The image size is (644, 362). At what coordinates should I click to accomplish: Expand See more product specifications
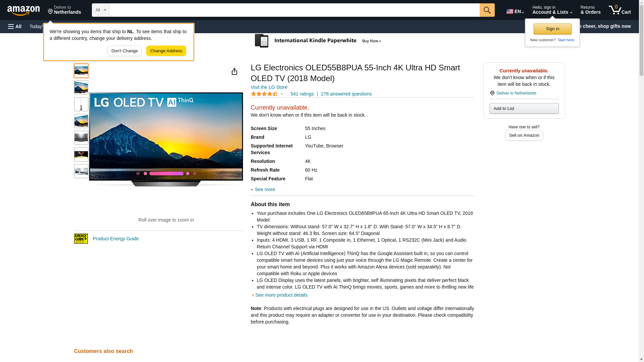[264, 190]
